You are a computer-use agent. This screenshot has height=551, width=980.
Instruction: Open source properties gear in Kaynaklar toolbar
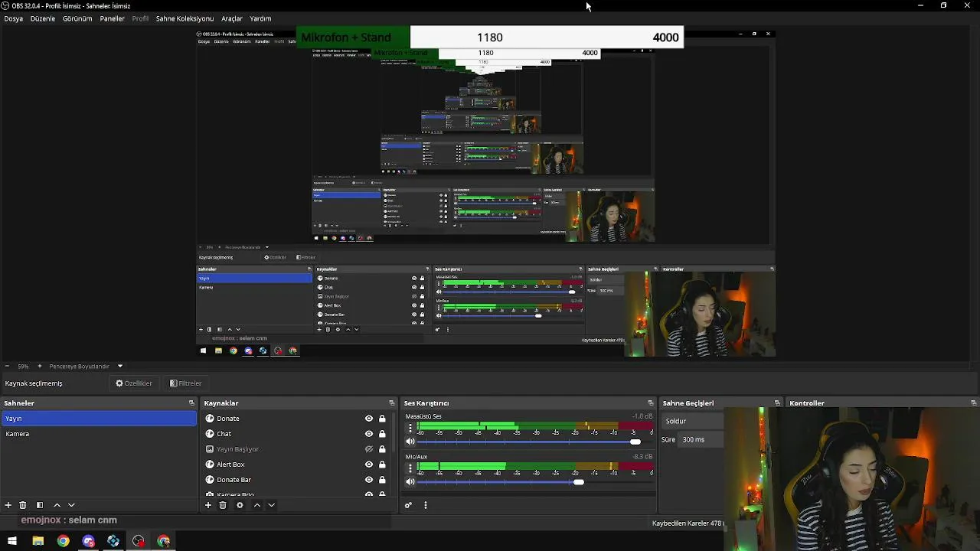pos(240,505)
